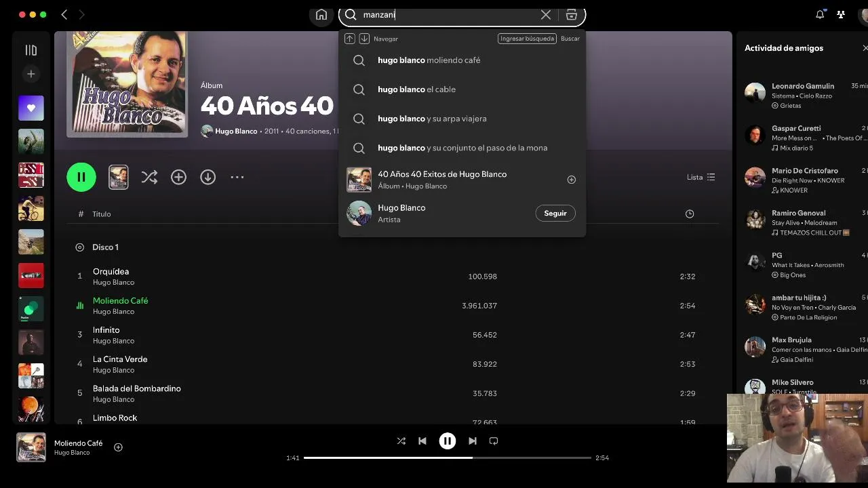Skip to previous track
Viewport: 868px width, 488px height.
[422, 441]
